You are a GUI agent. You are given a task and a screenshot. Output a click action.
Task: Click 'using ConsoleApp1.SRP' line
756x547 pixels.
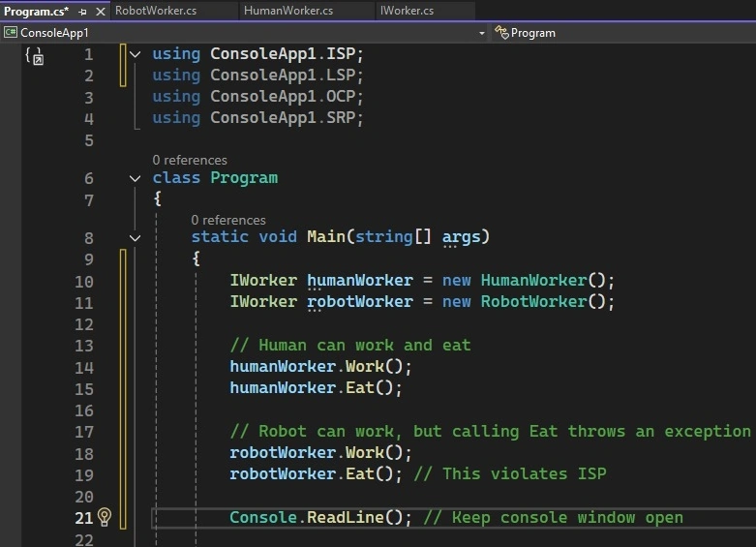257,118
